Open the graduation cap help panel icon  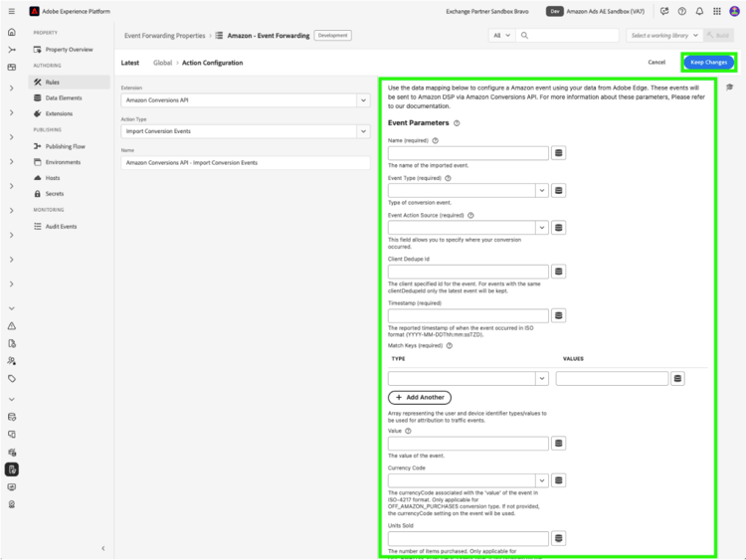click(730, 88)
